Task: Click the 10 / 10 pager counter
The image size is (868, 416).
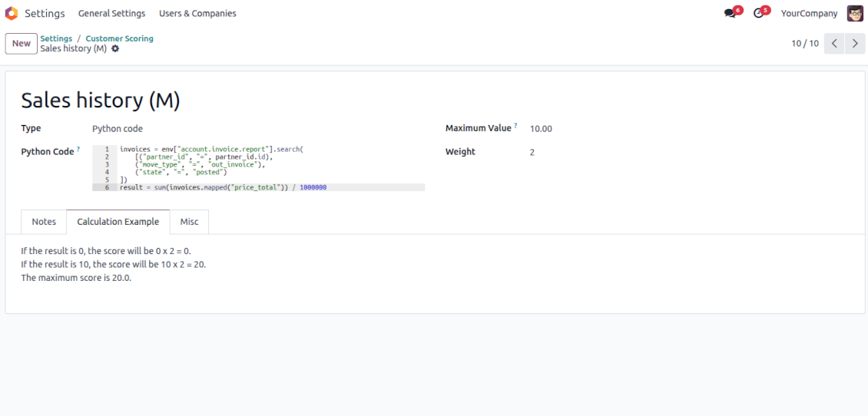Action: 805,44
